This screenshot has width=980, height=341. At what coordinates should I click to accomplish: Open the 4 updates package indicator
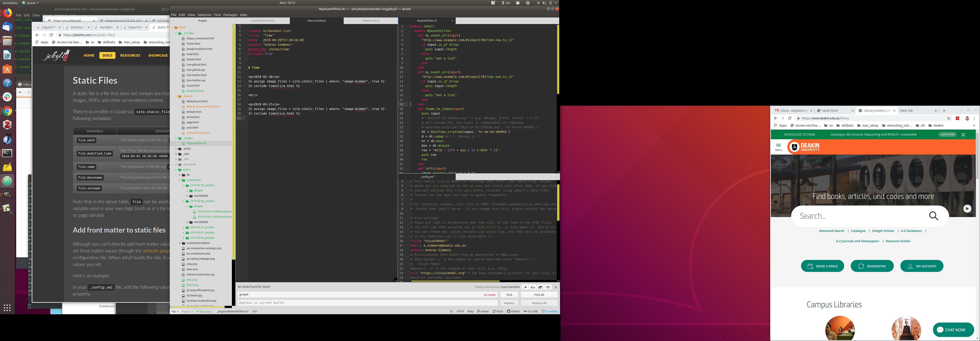pyautogui.click(x=550, y=311)
